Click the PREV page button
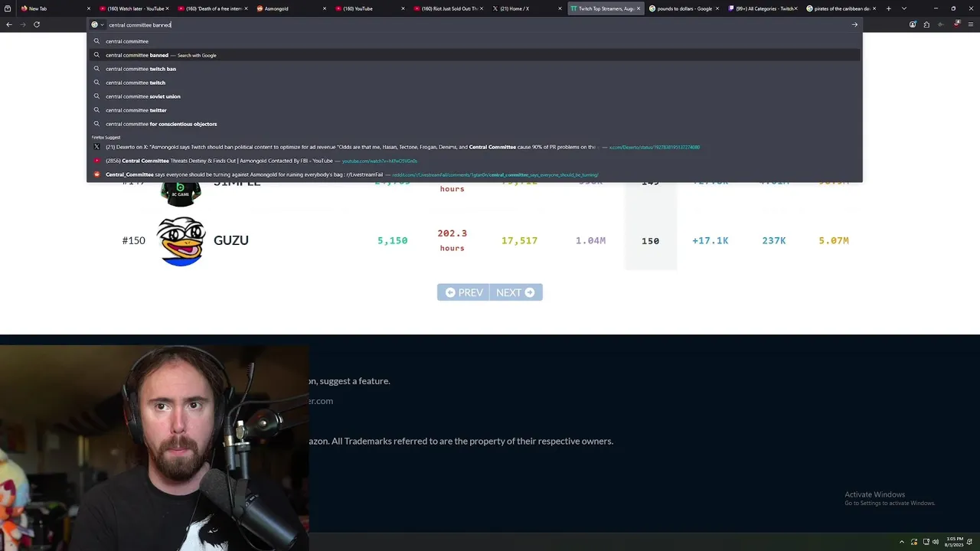 pos(463,292)
